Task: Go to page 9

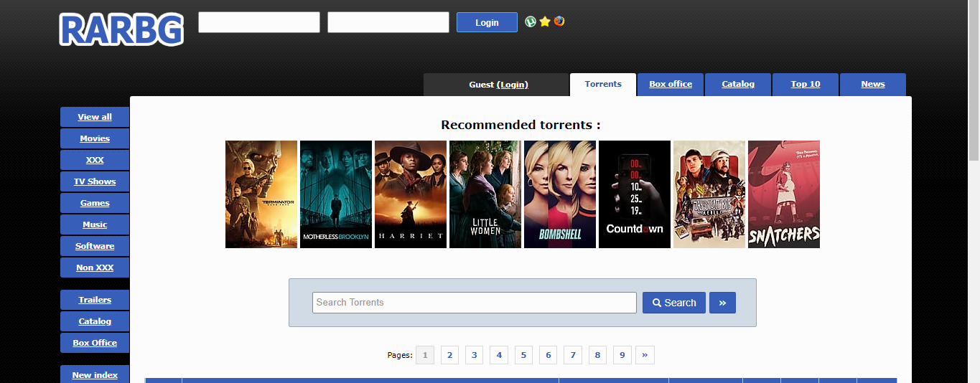Action: point(622,355)
